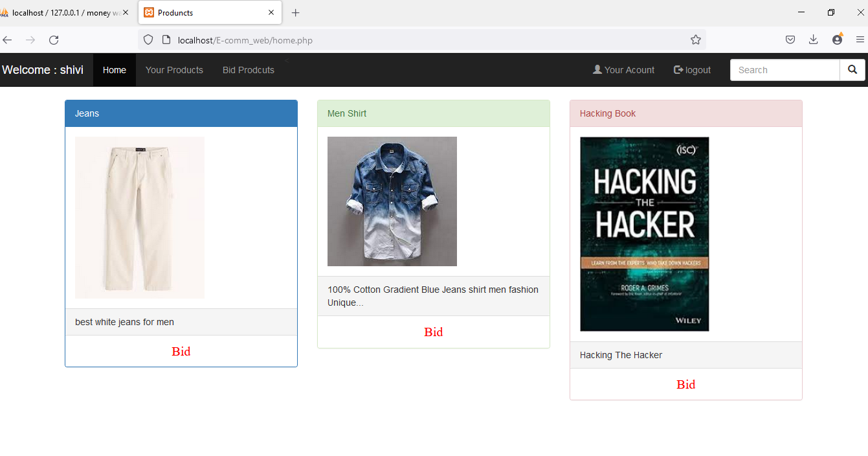Switch to the localhost phpMyAdmin tab
The width and height of the screenshot is (868, 456).
(x=65, y=12)
